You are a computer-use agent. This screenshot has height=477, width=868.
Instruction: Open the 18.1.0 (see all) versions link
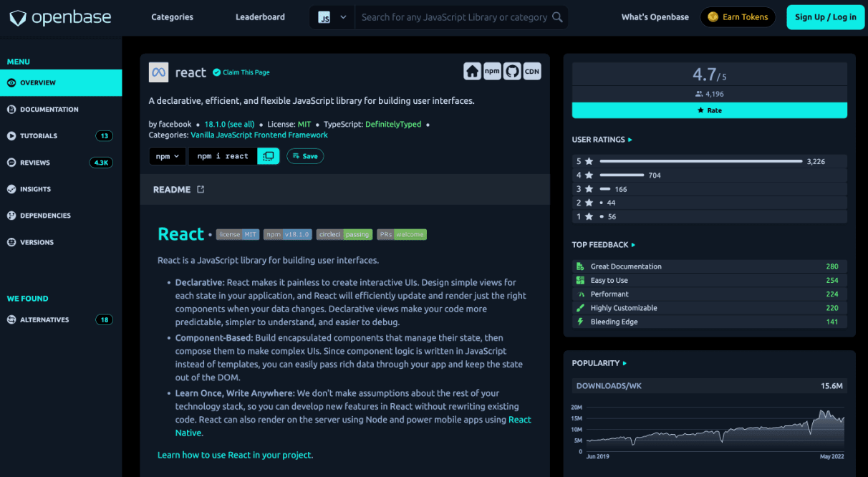pyautogui.click(x=229, y=124)
